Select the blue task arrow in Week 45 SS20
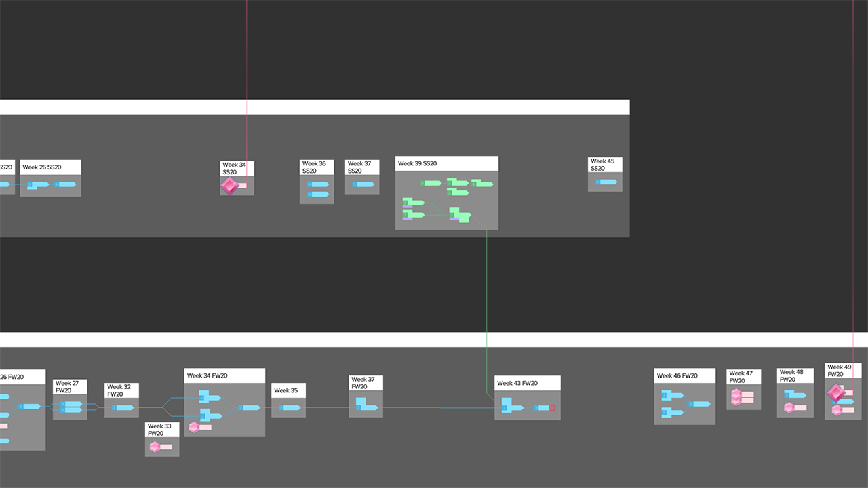868x488 pixels. tap(606, 182)
